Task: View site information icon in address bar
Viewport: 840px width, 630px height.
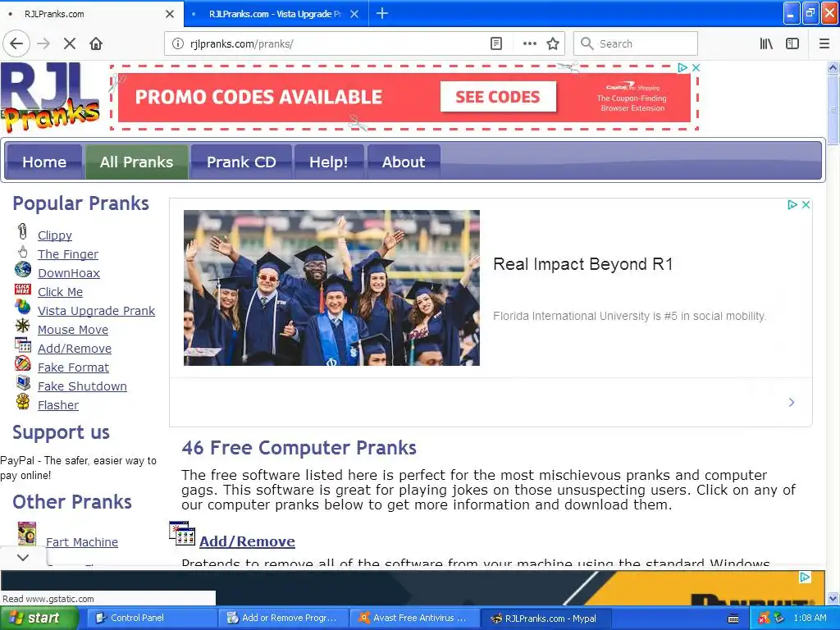Action: [177, 43]
